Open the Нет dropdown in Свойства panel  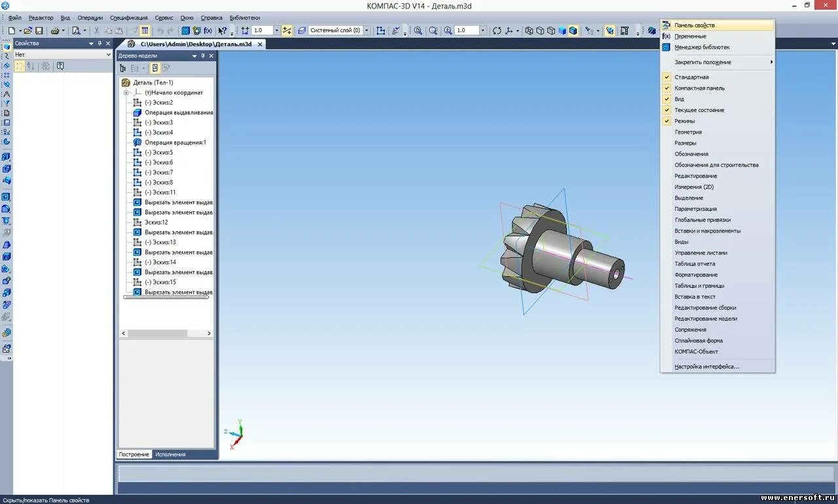pyautogui.click(x=108, y=55)
